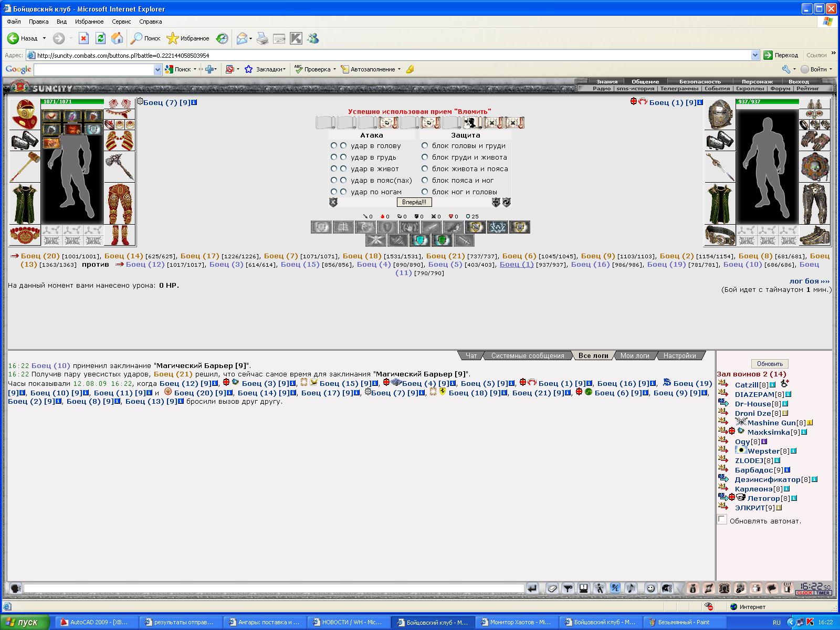The image size is (840, 630).
Task: Use the last scroll with X mark
Action: [514, 123]
